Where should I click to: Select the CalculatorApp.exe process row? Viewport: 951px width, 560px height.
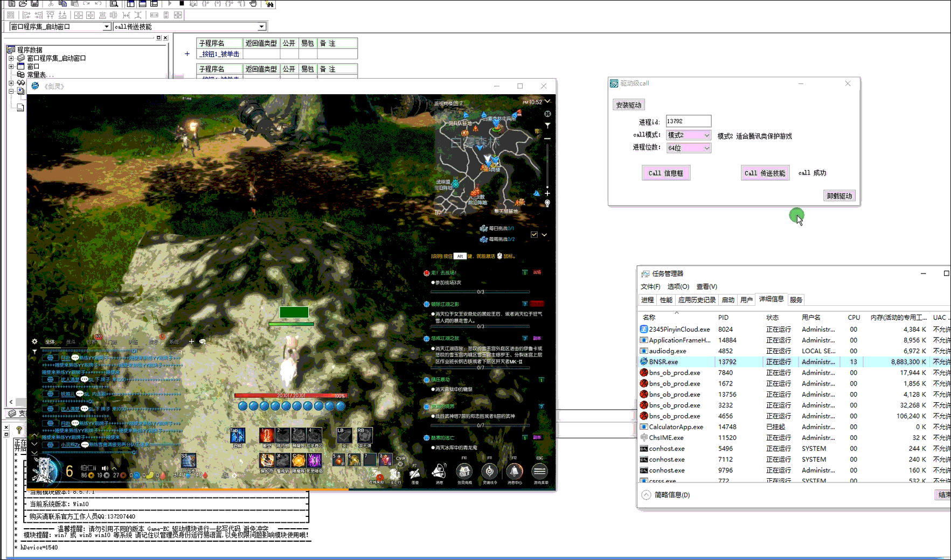coord(794,427)
